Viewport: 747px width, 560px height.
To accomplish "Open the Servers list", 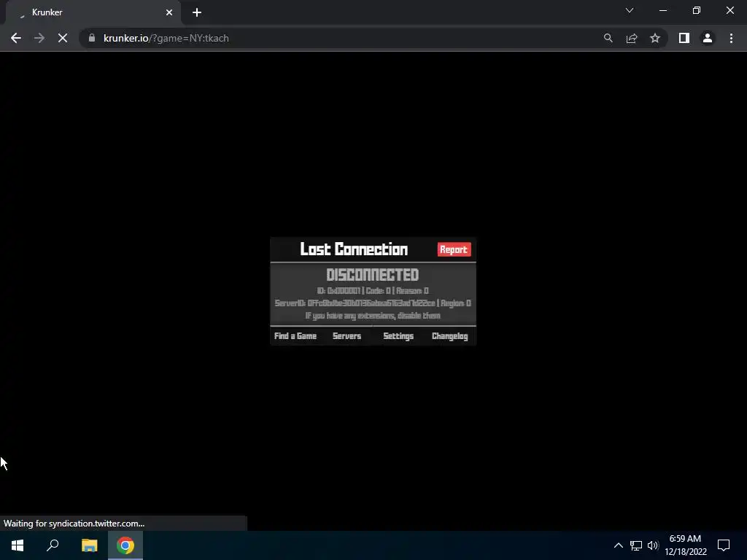I will click(x=347, y=336).
